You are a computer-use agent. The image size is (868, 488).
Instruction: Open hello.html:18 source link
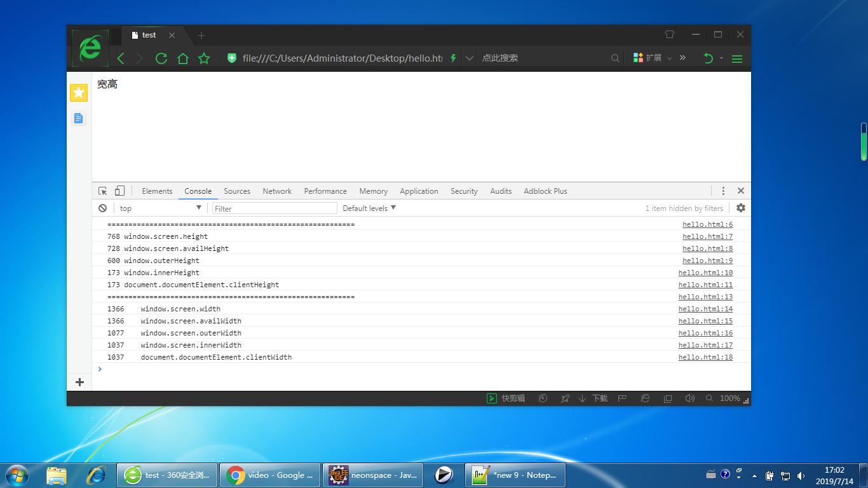point(705,357)
